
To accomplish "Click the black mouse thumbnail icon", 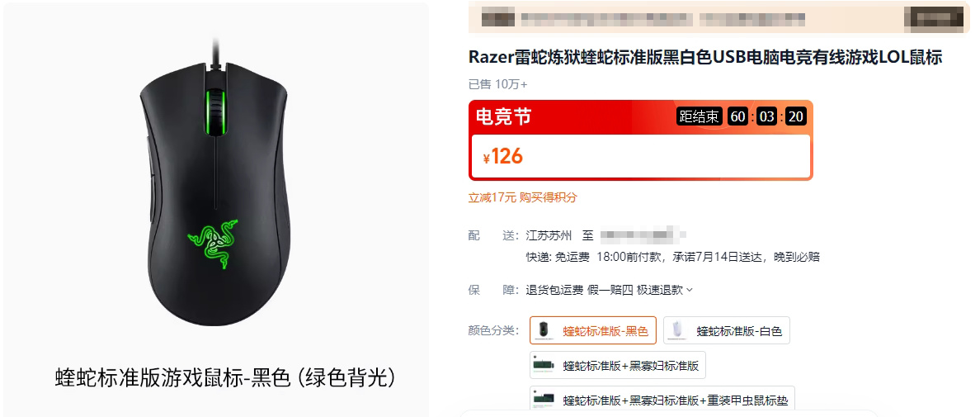I will (x=544, y=330).
